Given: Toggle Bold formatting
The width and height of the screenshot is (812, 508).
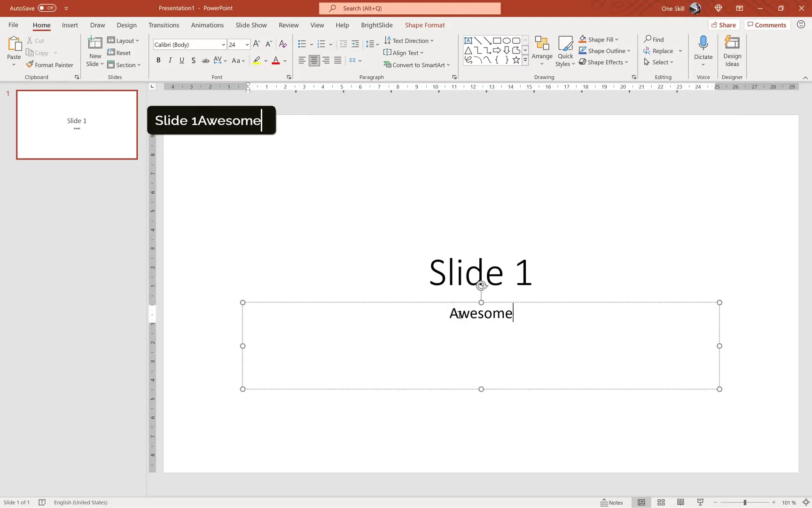Looking at the screenshot, I should (158, 60).
